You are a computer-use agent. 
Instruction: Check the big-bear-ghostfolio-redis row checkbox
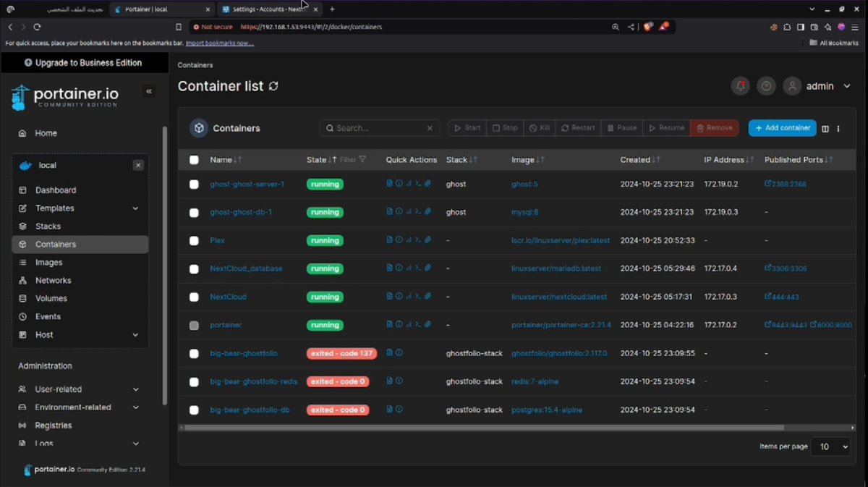pyautogui.click(x=194, y=382)
